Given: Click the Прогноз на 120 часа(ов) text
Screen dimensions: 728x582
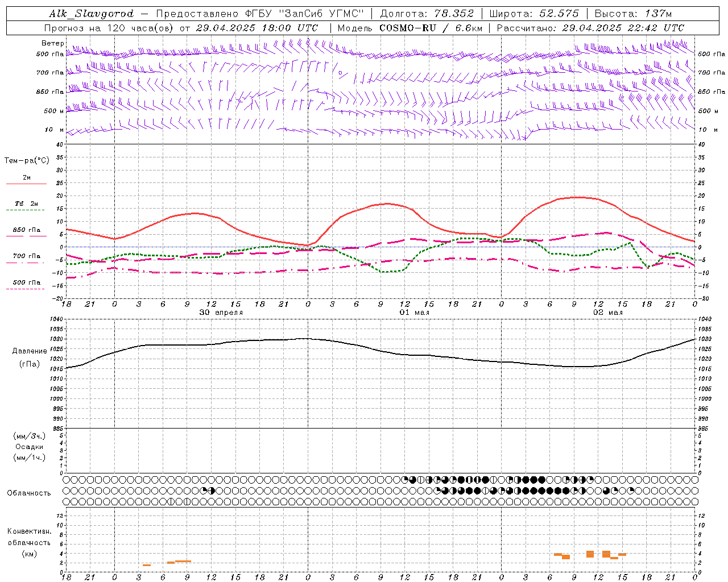Looking at the screenshot, I should 110,28.
